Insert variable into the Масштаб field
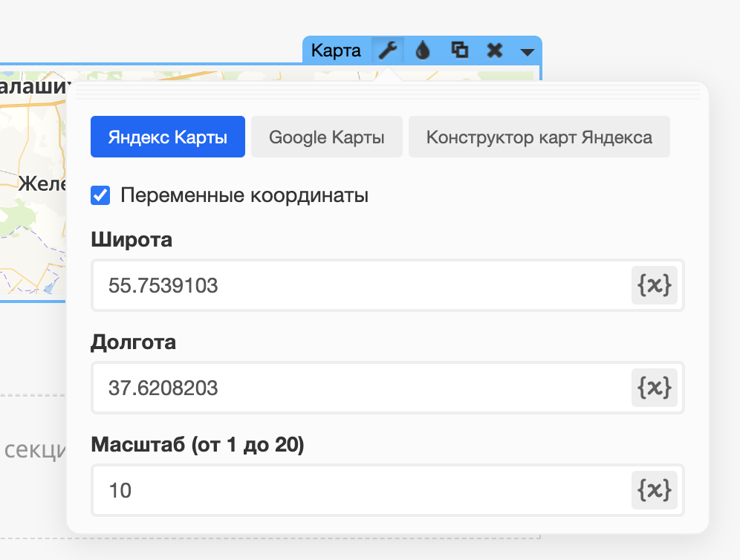The height and width of the screenshot is (560, 740). pyautogui.click(x=654, y=490)
